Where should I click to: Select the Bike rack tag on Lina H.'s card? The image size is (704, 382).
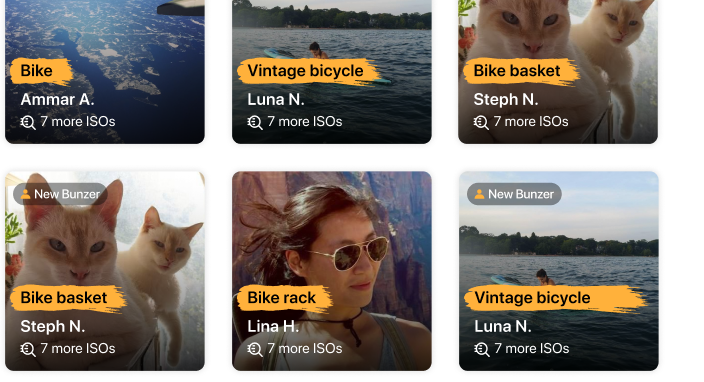tap(284, 298)
